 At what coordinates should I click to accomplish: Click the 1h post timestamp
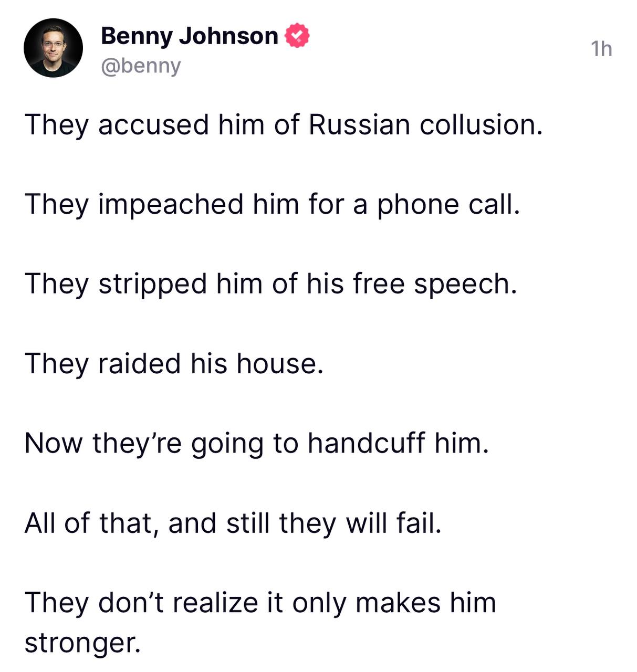(601, 49)
